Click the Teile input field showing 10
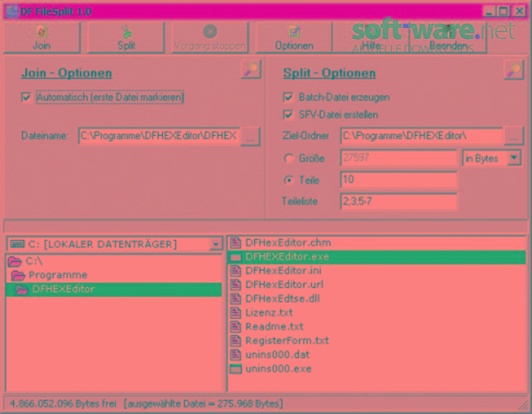 (398, 180)
